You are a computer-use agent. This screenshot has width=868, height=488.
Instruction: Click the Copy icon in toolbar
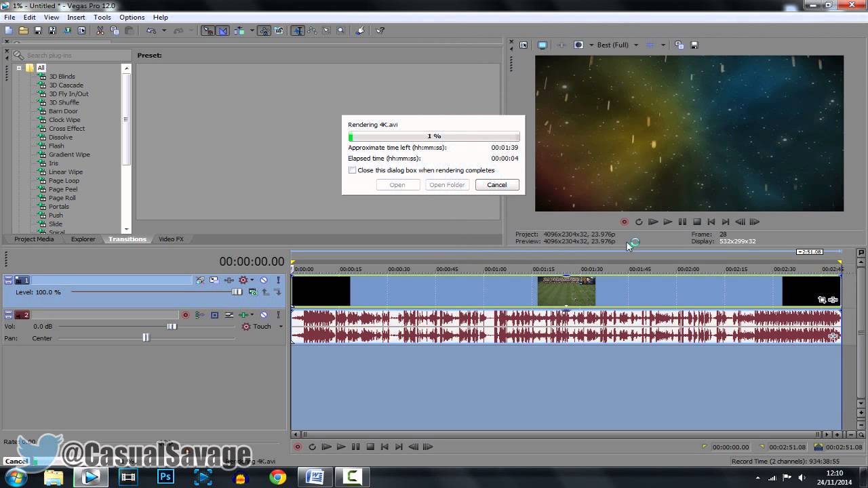(x=115, y=30)
